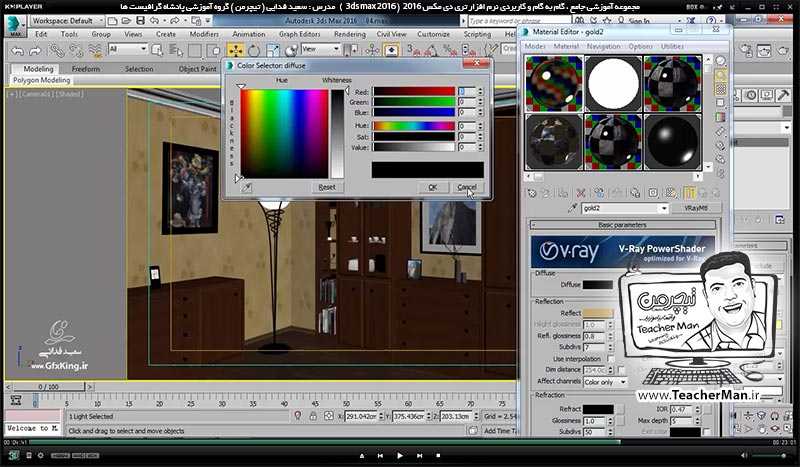This screenshot has height=467, width=800.
Task: Click OK in the Color Selector
Action: (x=432, y=187)
